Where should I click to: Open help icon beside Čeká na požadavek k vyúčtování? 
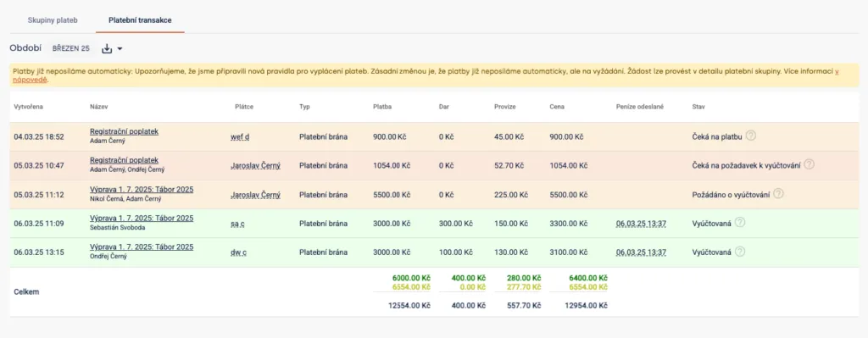(x=809, y=164)
